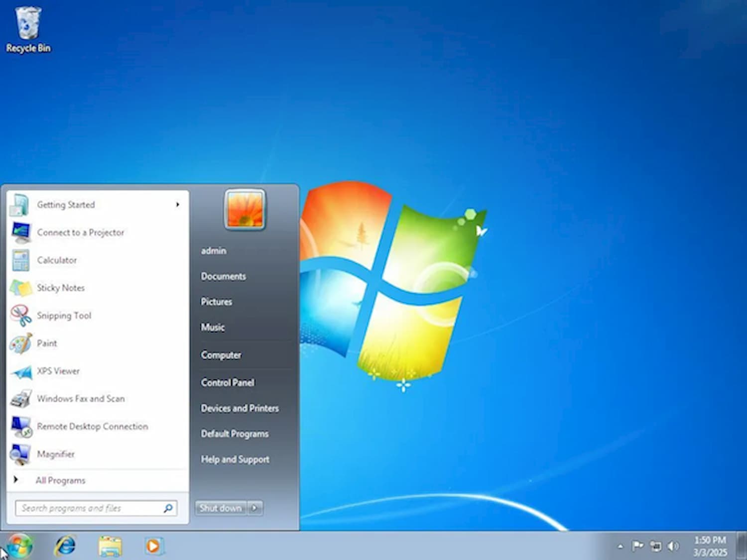The width and height of the screenshot is (747, 560).
Task: Open Devices and Printers
Action: click(x=240, y=408)
